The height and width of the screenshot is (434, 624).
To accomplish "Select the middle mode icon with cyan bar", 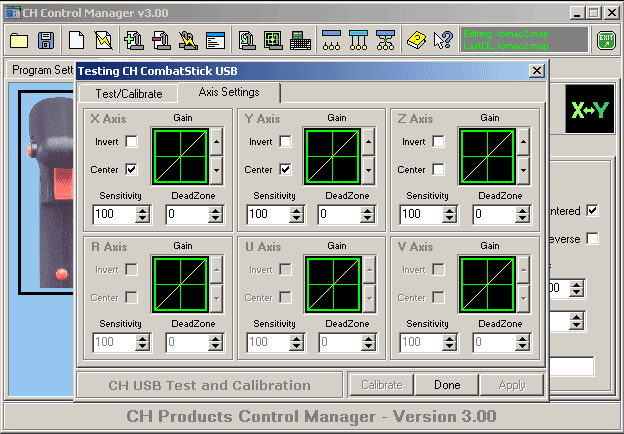I will pyautogui.click(x=358, y=40).
